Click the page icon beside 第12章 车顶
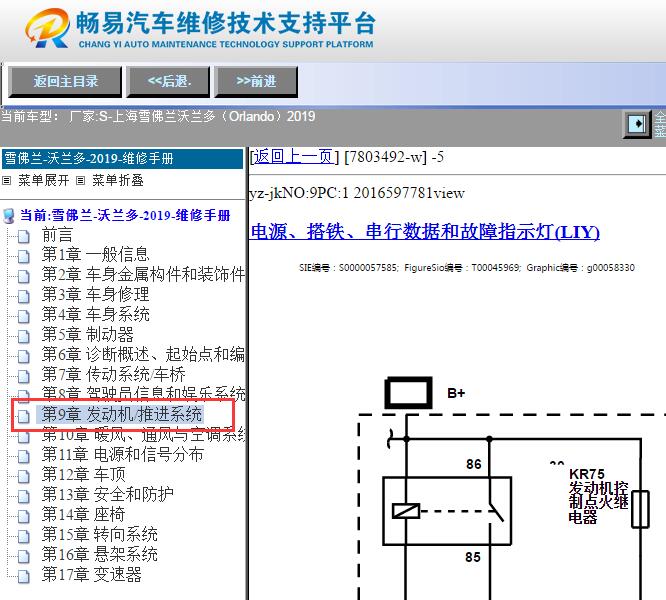 (x=24, y=476)
